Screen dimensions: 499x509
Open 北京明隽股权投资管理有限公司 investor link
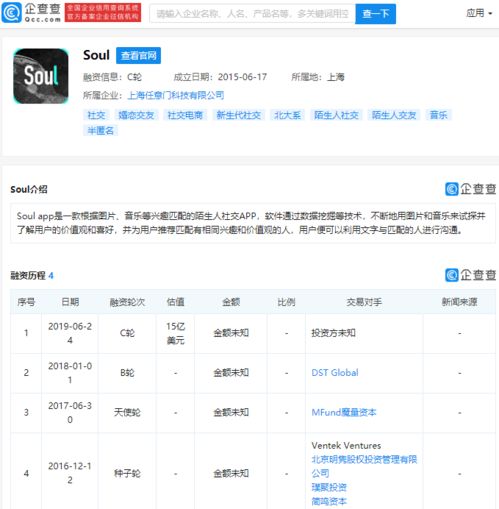pyautogui.click(x=364, y=466)
